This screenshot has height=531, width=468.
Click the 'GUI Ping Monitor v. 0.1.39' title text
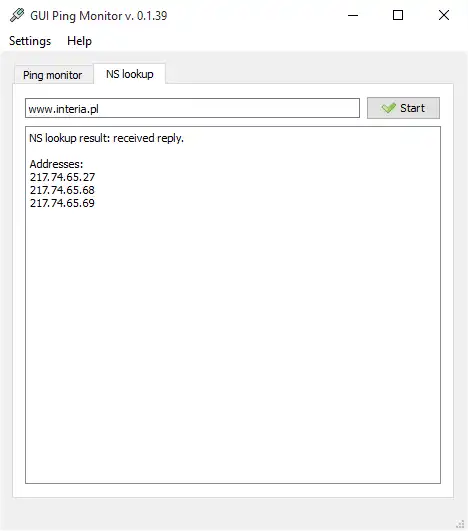pos(99,16)
